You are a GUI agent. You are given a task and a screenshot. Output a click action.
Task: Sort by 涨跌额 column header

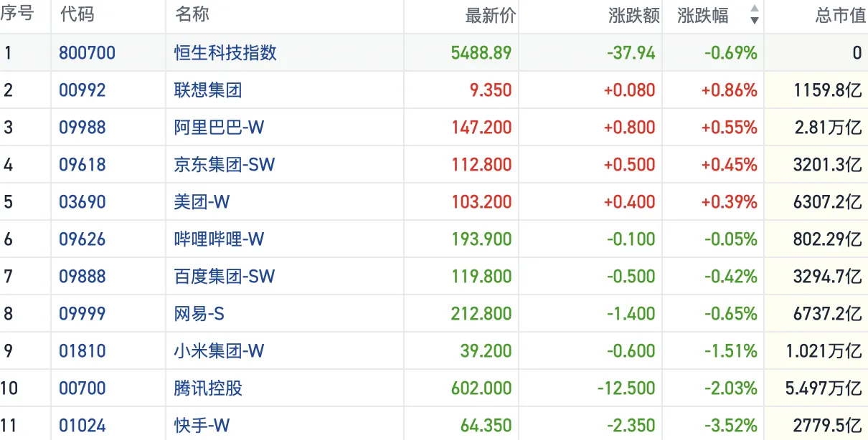pyautogui.click(x=634, y=16)
